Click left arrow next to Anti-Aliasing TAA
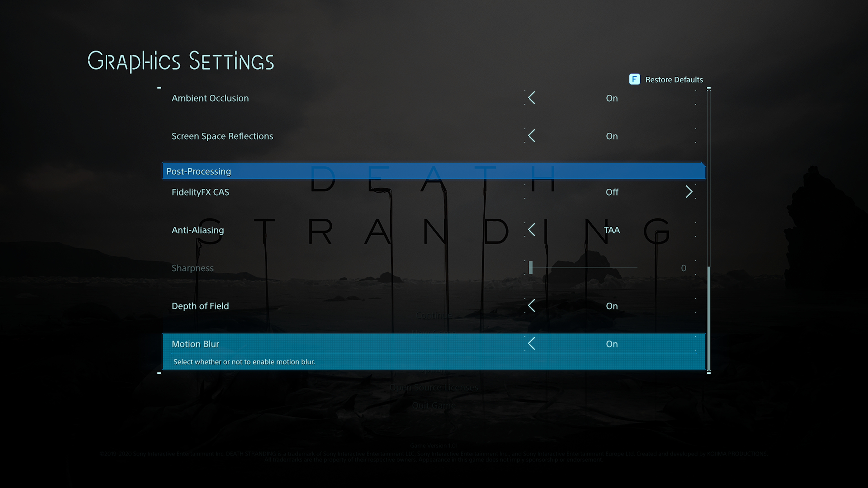 pyautogui.click(x=531, y=230)
